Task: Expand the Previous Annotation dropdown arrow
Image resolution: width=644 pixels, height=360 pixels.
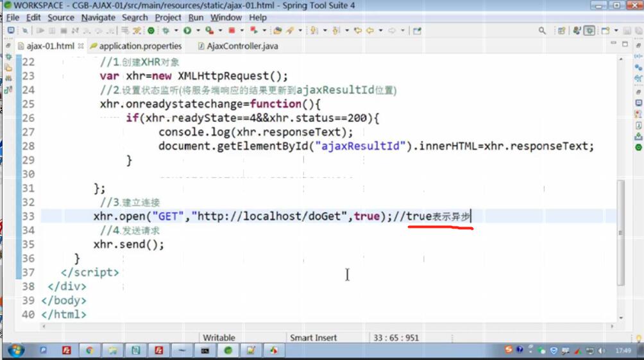Action: (x=347, y=30)
